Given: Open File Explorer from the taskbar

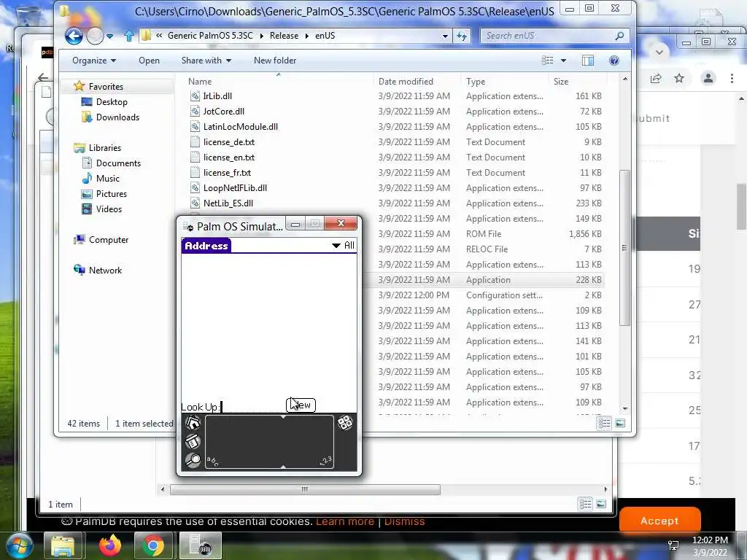Looking at the screenshot, I should coord(63,545).
